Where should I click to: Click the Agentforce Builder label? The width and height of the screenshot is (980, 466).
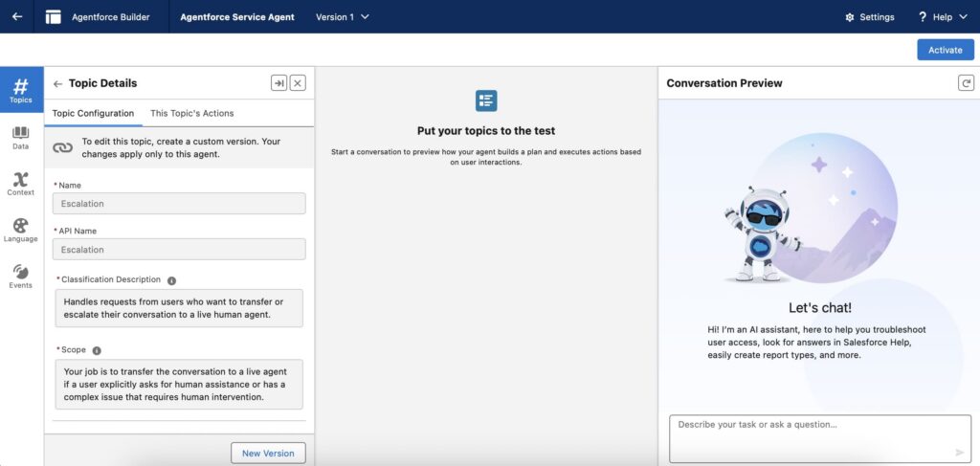[111, 17]
